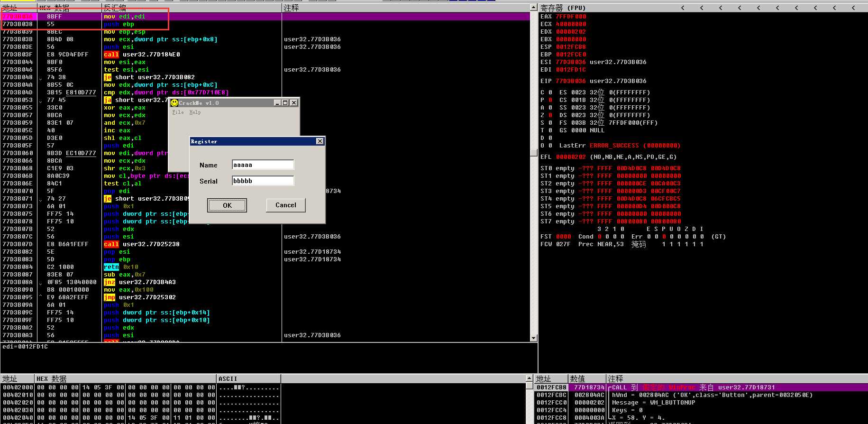Viewport: 868px width, 424px height.
Task: Dismiss the Register dialog with Cancel
Action: pyautogui.click(x=286, y=205)
